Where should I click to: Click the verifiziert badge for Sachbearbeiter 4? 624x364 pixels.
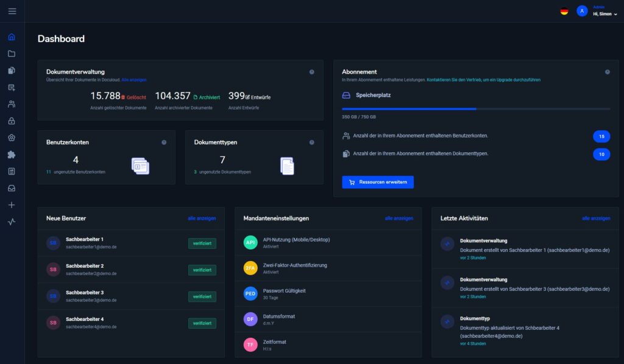coord(202,323)
